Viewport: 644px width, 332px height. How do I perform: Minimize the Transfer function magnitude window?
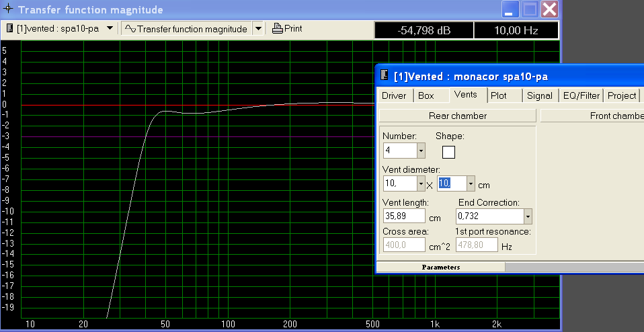(510, 9)
